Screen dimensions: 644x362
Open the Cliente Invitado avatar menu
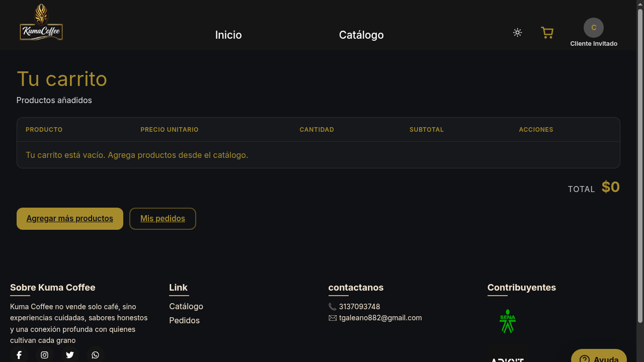(x=594, y=28)
